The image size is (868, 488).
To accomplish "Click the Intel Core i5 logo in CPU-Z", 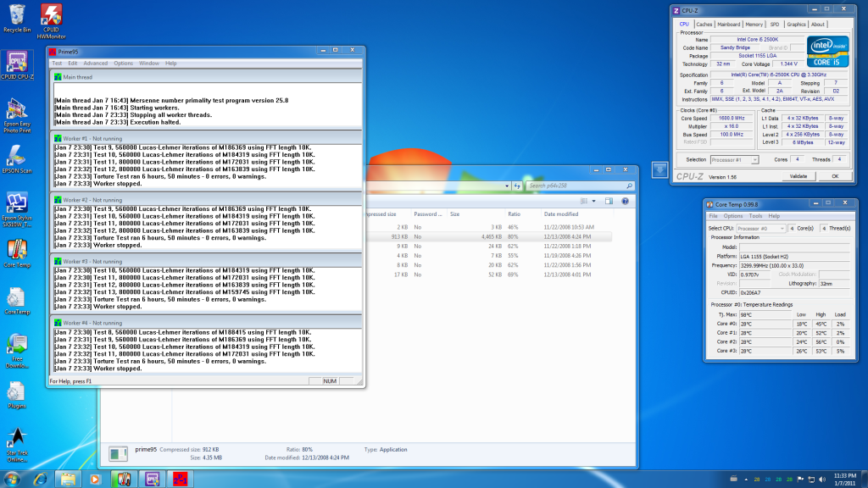I will point(827,52).
